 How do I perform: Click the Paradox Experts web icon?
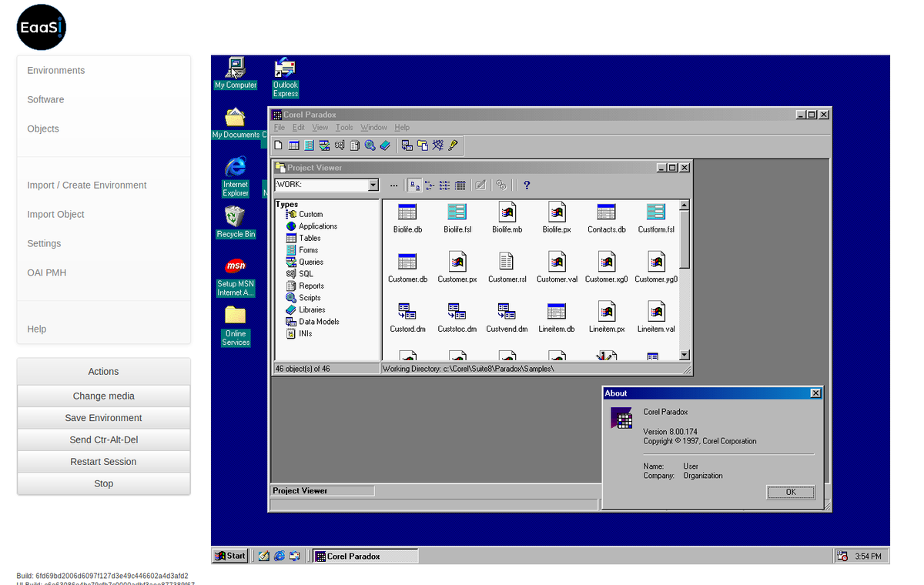point(437,145)
